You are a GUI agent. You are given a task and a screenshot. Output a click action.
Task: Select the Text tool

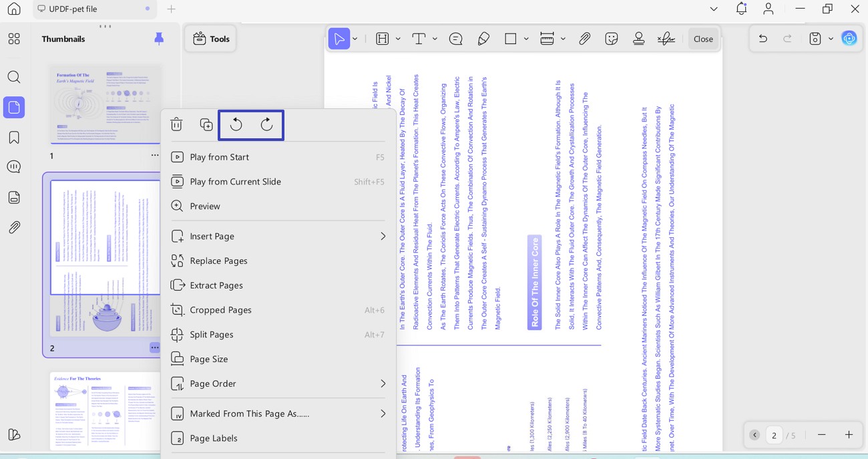[x=419, y=39]
